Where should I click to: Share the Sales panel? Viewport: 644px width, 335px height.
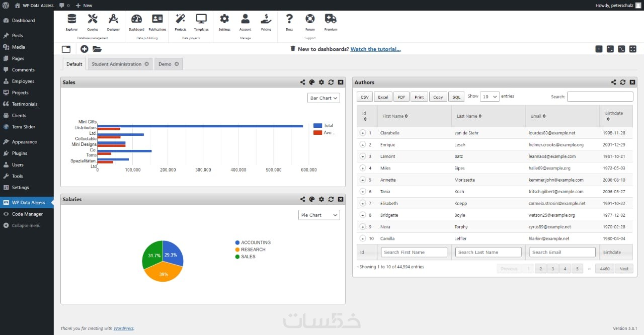coord(302,82)
